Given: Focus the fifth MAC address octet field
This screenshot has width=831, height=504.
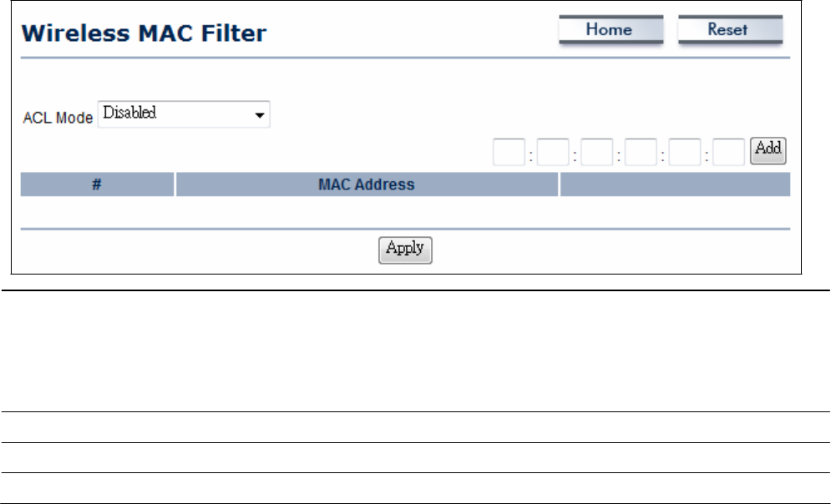Looking at the screenshot, I should [685, 153].
